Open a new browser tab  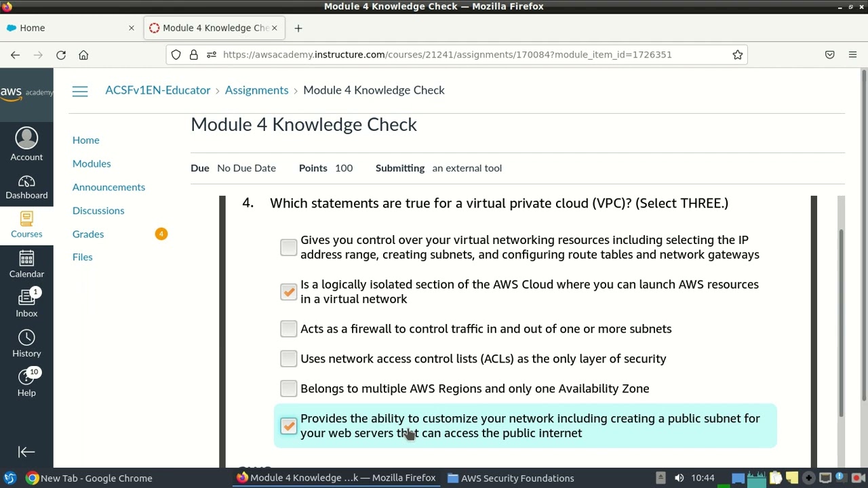(298, 28)
